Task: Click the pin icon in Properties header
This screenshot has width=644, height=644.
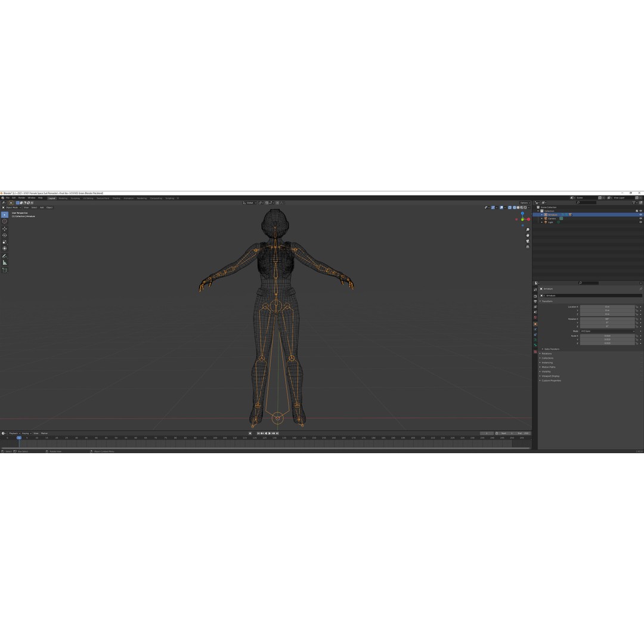Action: point(640,289)
